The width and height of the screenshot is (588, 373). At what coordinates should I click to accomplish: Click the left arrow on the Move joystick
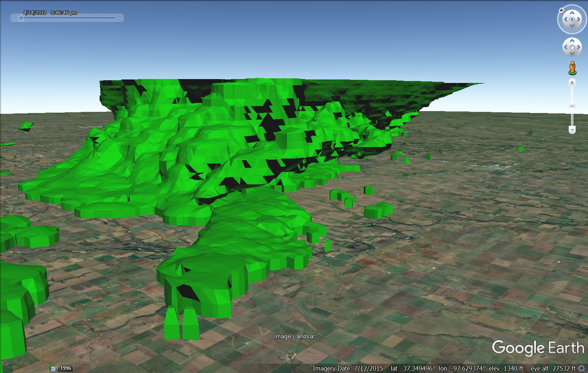coord(566,48)
